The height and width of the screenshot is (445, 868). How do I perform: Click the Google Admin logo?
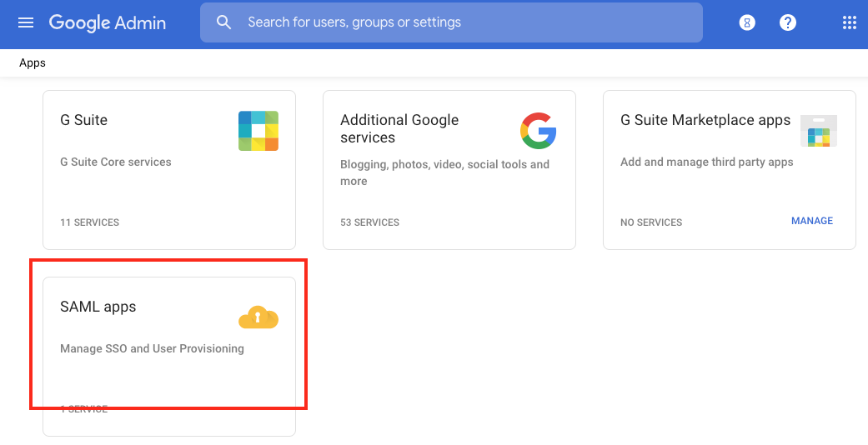point(108,22)
